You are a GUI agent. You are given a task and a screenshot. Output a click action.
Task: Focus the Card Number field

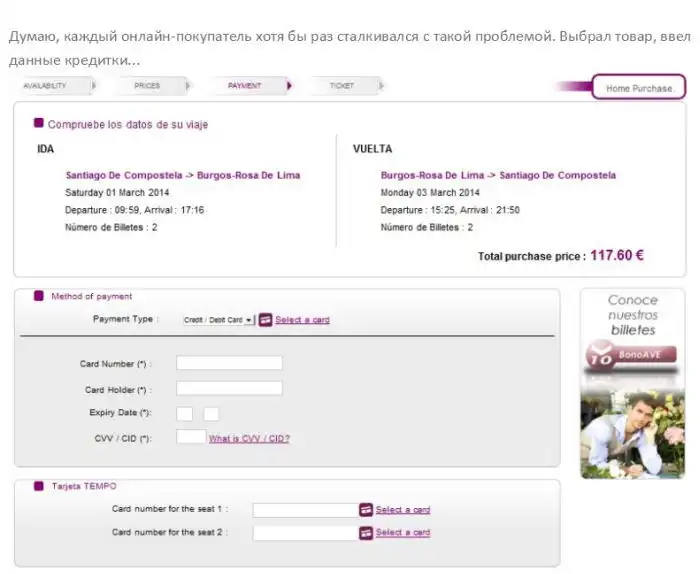pos(229,363)
